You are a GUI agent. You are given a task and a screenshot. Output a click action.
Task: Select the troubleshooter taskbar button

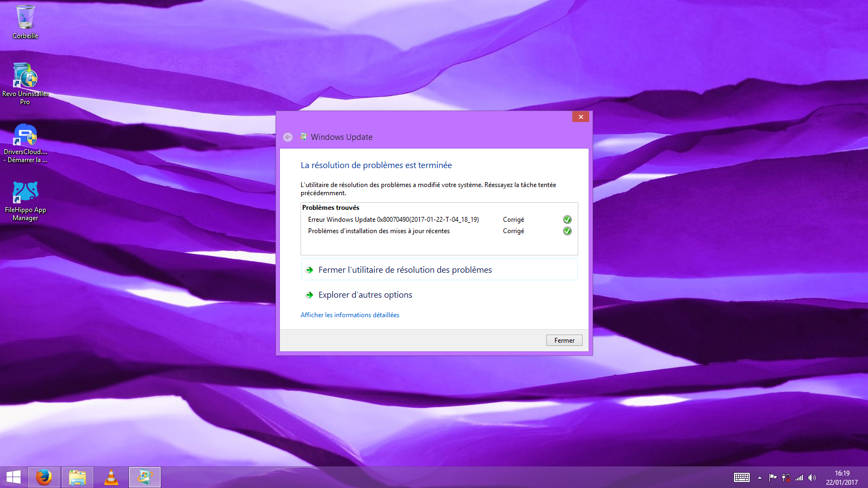[x=145, y=477]
